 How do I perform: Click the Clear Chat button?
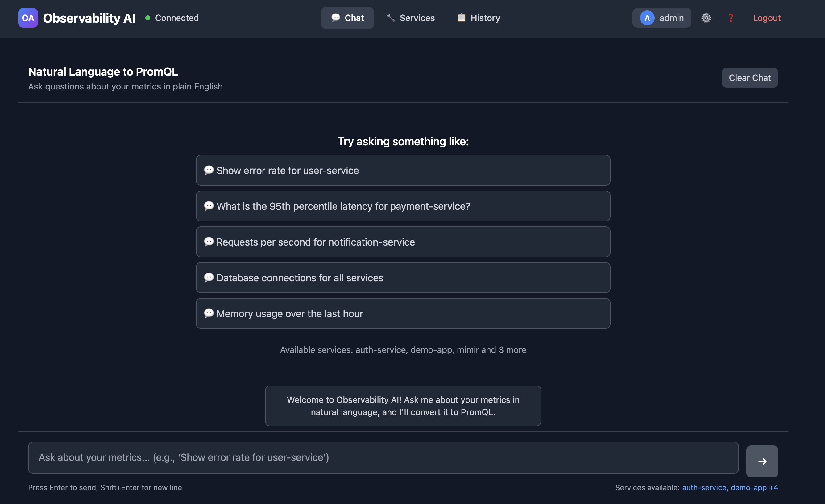tap(750, 78)
